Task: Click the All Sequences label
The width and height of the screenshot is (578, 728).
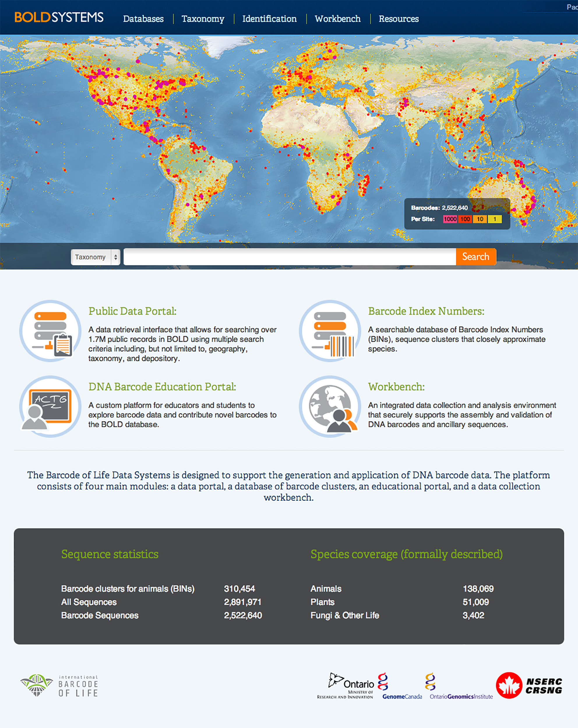Action: click(x=89, y=602)
